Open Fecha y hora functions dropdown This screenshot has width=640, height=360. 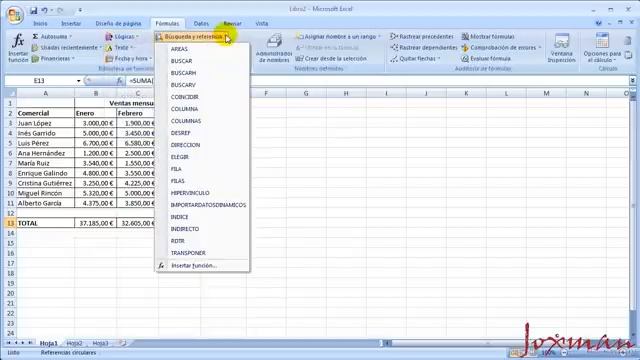tap(128, 59)
